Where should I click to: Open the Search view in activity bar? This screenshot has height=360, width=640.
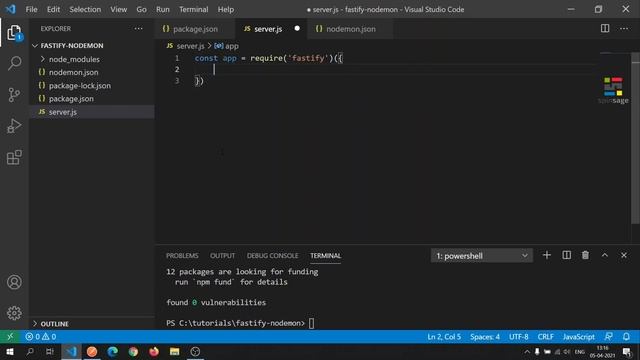14,63
